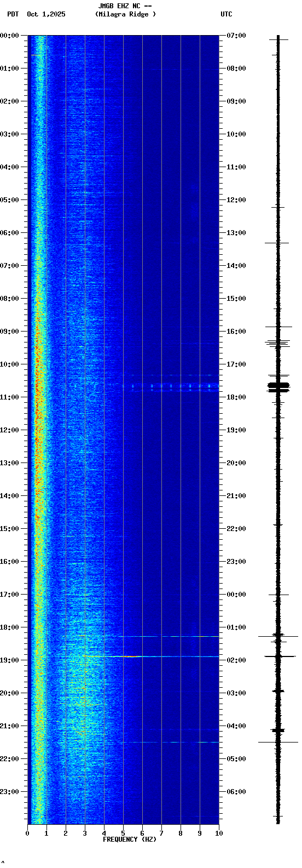Click the left axis '21:00' time label
The image size is (302, 868).
9,726
